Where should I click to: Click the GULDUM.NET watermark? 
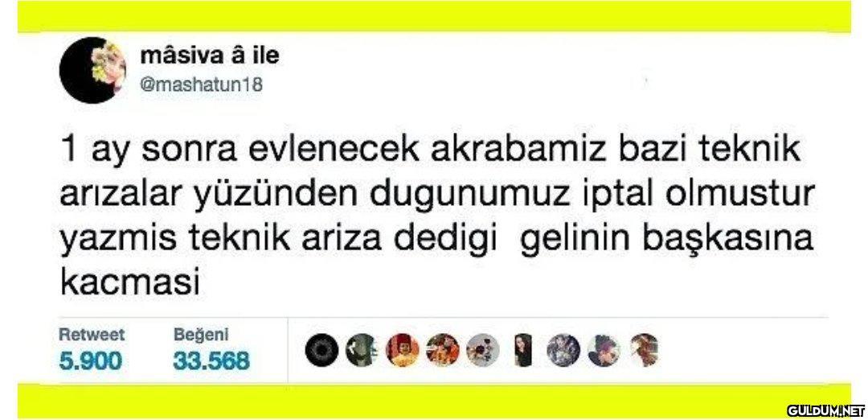825,410
